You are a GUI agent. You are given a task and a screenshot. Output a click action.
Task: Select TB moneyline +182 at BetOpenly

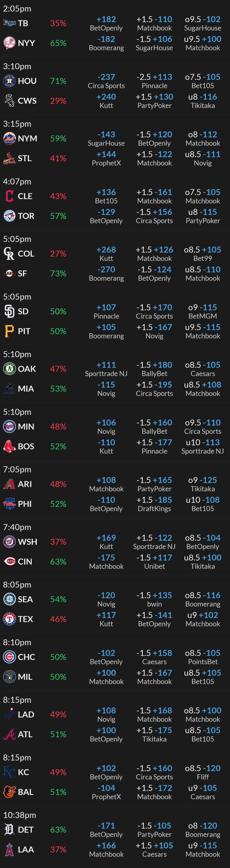106,23
